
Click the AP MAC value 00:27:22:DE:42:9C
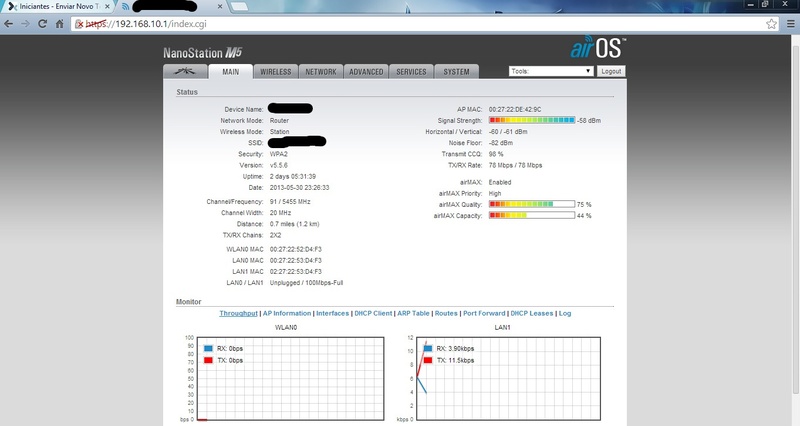pos(515,109)
